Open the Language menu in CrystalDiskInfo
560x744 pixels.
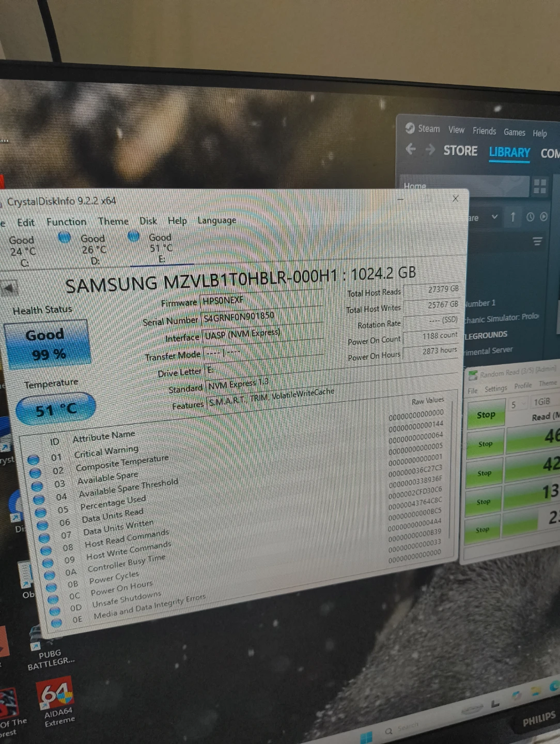point(216,221)
